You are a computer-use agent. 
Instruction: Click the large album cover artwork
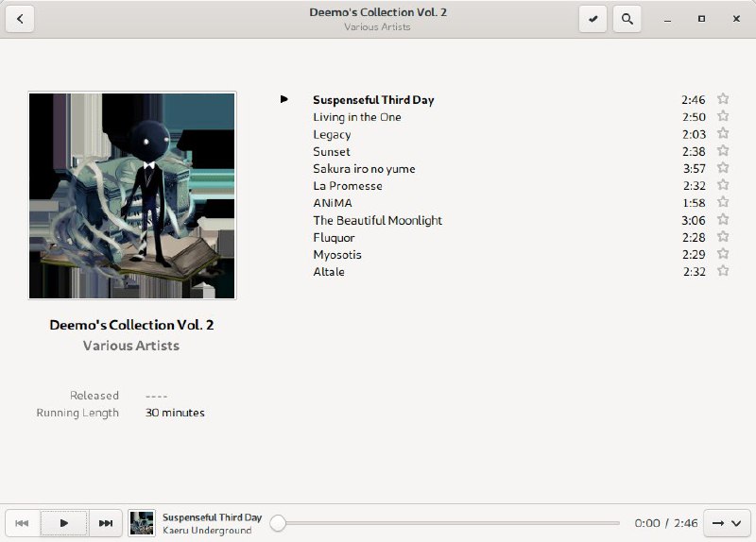click(132, 195)
